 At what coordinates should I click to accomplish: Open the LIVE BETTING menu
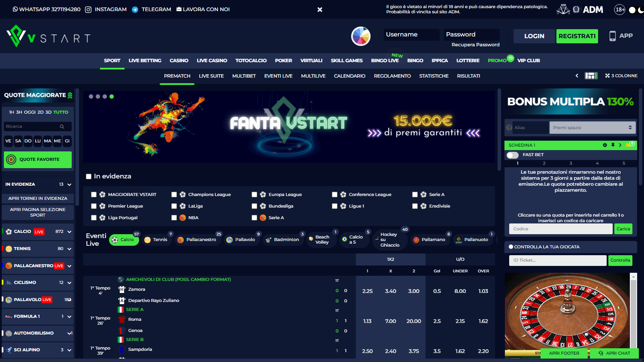(x=145, y=60)
